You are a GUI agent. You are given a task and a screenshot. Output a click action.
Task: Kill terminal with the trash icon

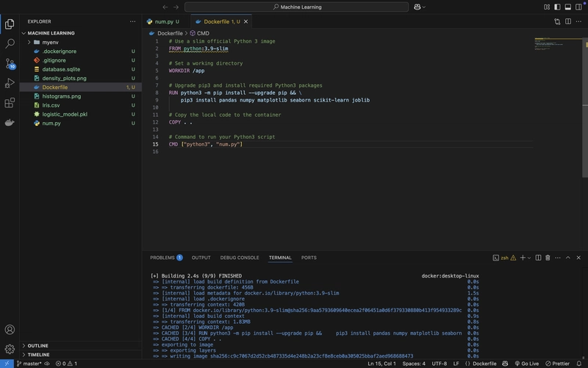[548, 258]
